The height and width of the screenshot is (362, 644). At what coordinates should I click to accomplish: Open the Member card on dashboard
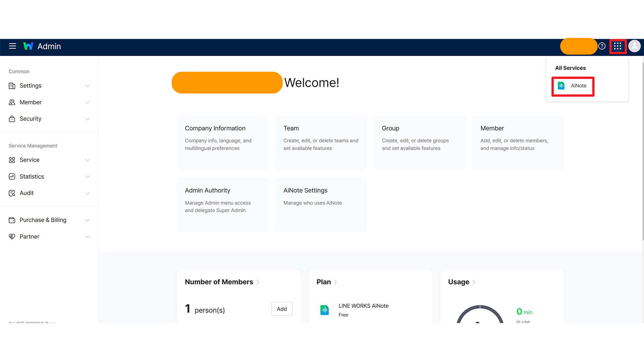click(518, 143)
